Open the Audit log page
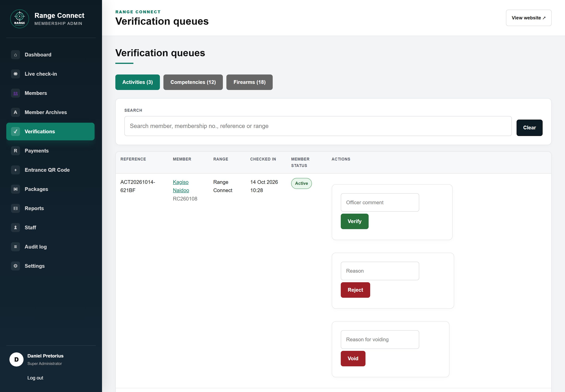 point(50,247)
